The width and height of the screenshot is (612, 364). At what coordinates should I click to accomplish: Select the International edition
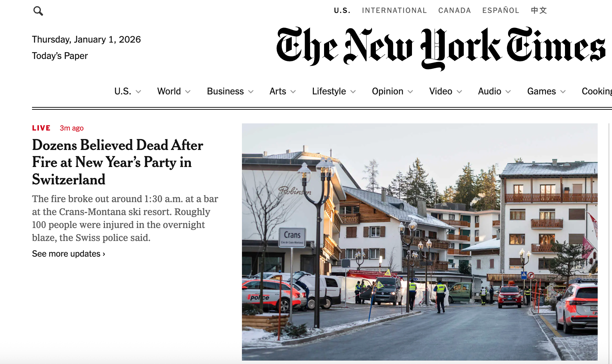(394, 11)
